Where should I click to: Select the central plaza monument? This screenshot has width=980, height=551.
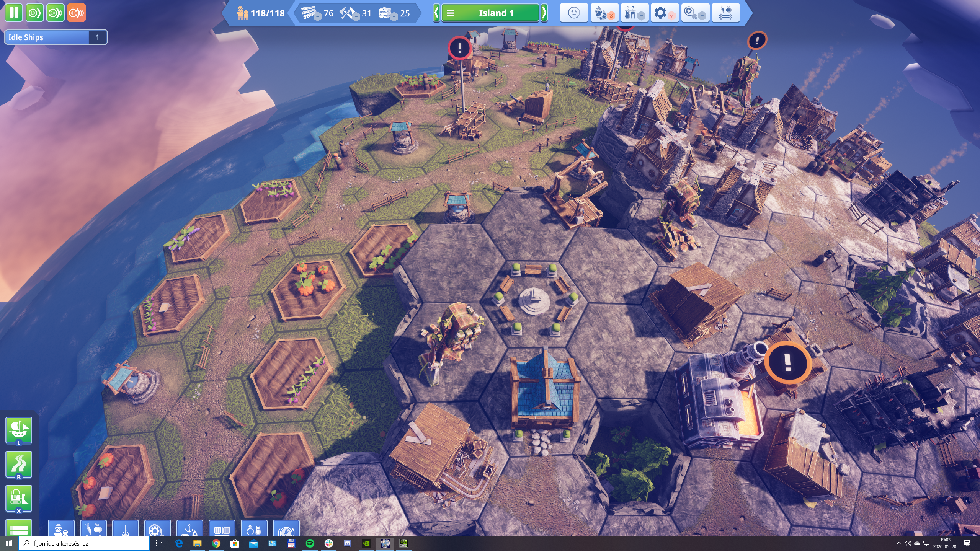tap(534, 301)
